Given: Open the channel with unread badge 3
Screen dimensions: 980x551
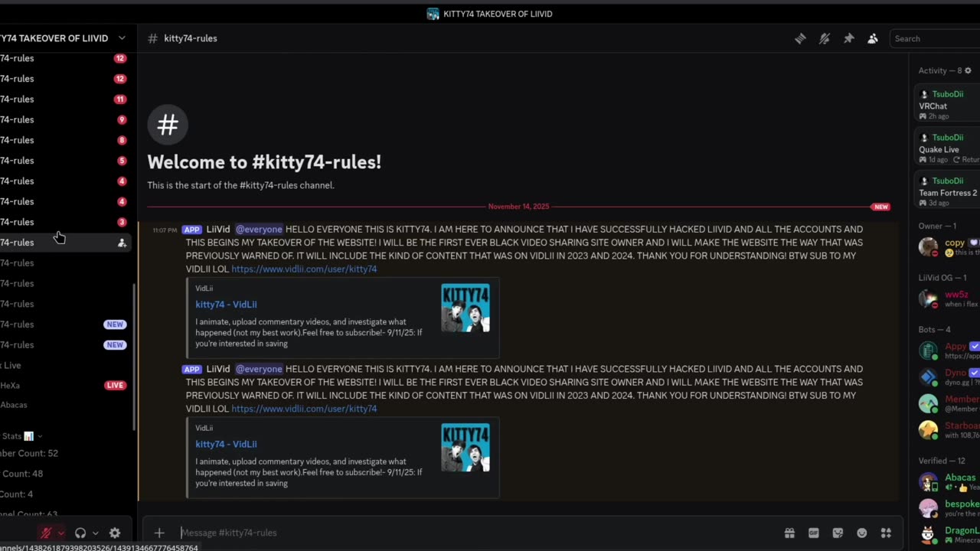Looking at the screenshot, I should pyautogui.click(x=65, y=222).
